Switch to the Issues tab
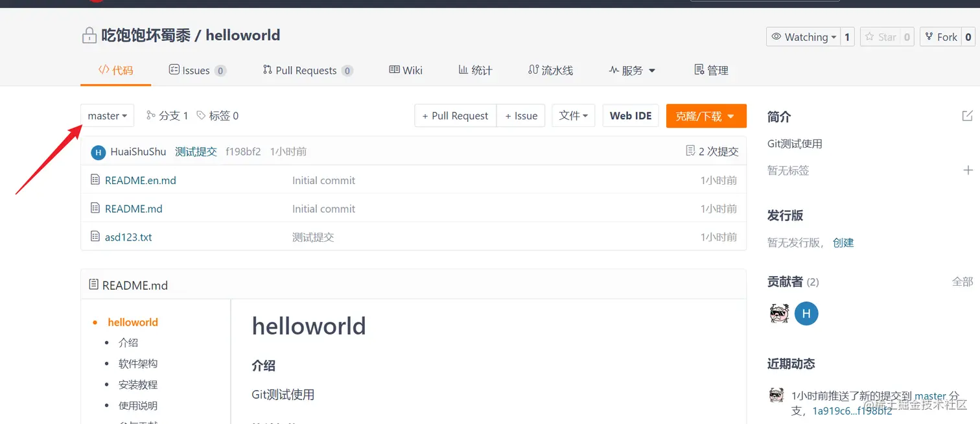The image size is (980, 424). [197, 70]
